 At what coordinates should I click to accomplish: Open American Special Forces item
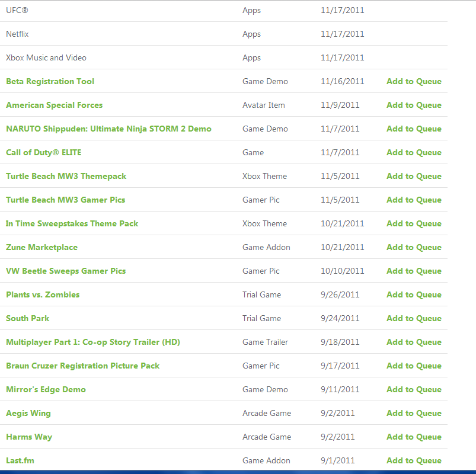[55, 105]
